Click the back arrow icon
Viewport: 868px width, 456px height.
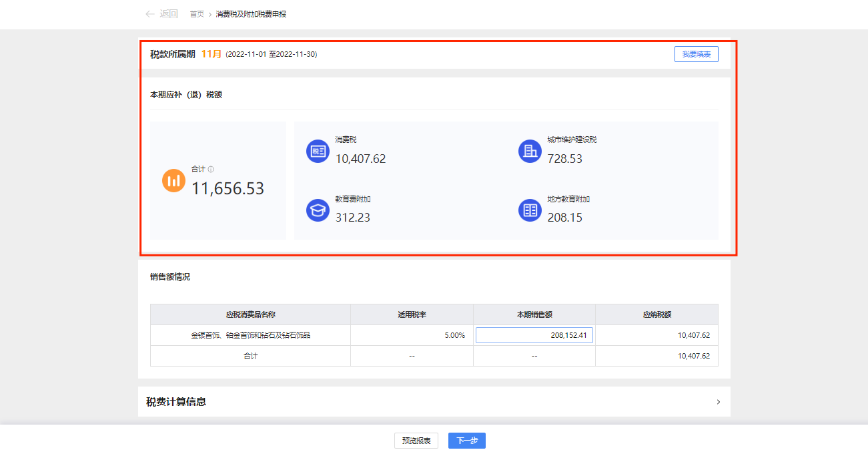pyautogui.click(x=149, y=14)
